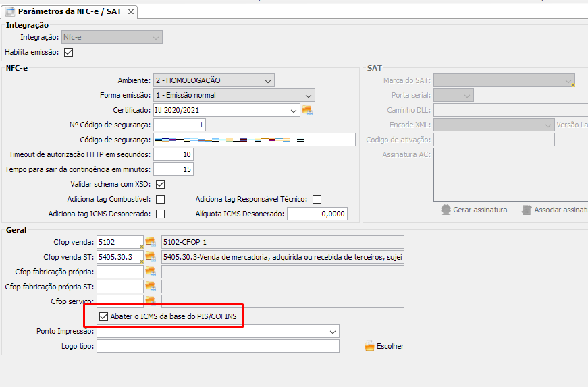This screenshot has height=387, width=588.
Task: Click the Escolher folder icon
Action: (369, 346)
